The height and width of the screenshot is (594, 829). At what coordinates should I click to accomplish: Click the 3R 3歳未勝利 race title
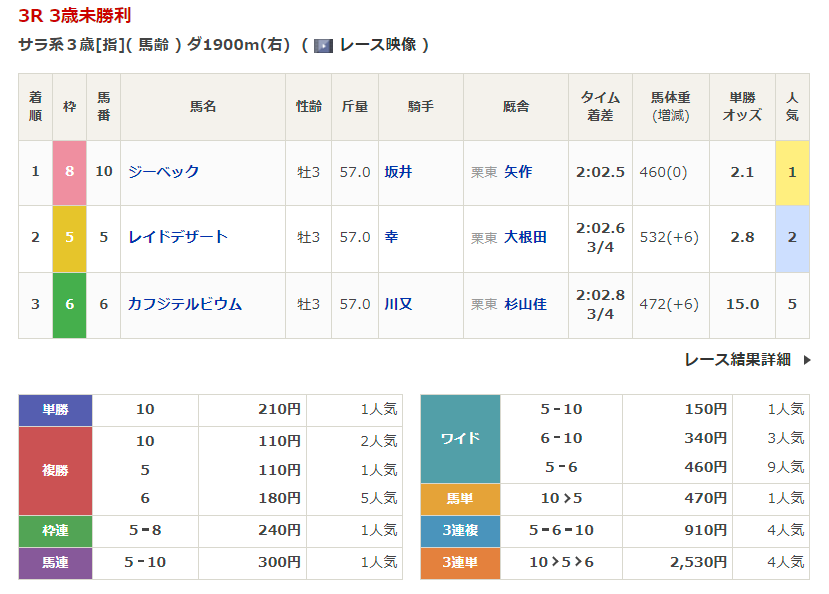click(74, 16)
